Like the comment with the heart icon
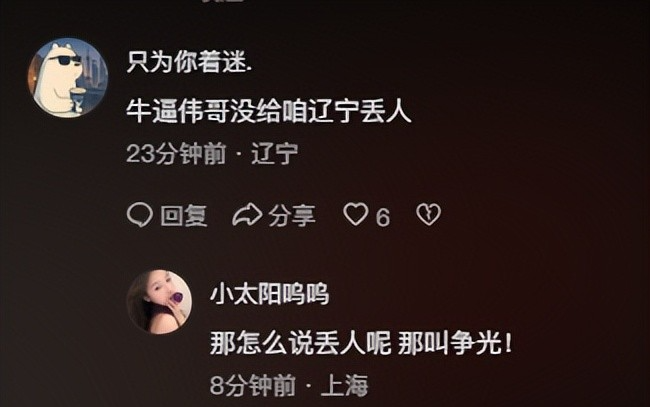Screen dimensions: 650x407 356,214
